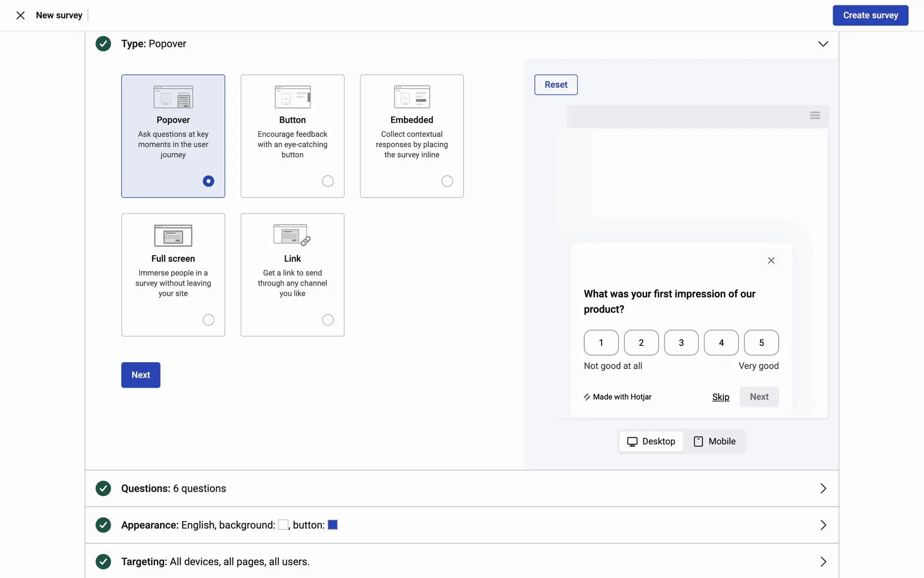The image size is (924, 578).
Task: Select the Embedded type radio button
Action: tap(447, 181)
